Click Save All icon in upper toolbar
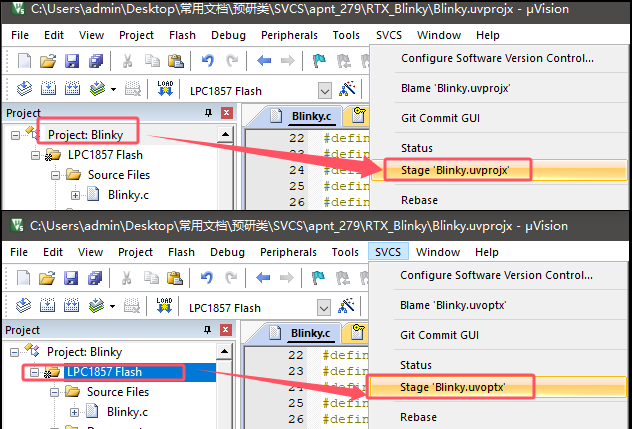This screenshot has height=429, width=632. (94, 62)
